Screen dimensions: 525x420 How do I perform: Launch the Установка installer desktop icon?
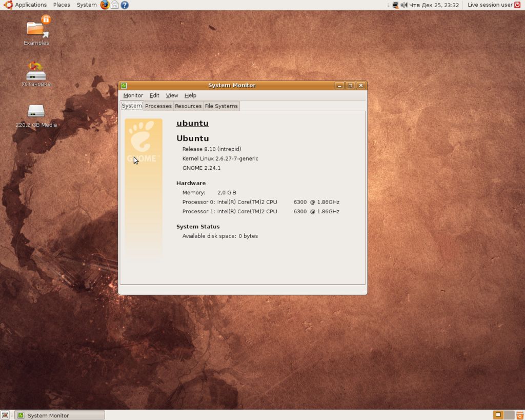click(36, 71)
